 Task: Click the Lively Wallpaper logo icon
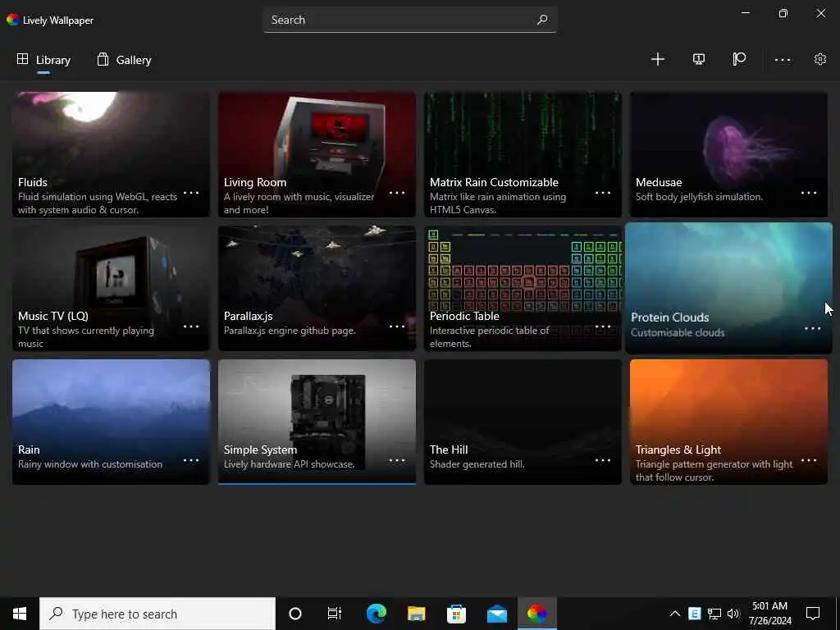point(12,21)
